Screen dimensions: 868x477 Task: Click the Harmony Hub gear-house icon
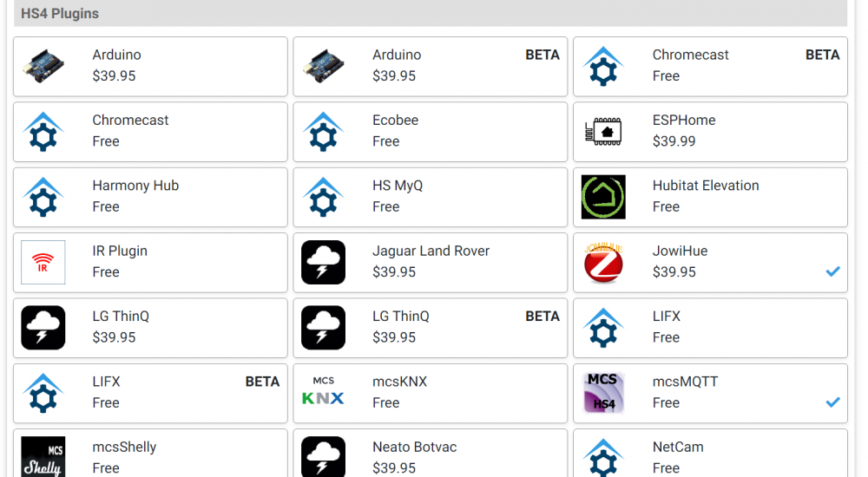click(x=43, y=198)
